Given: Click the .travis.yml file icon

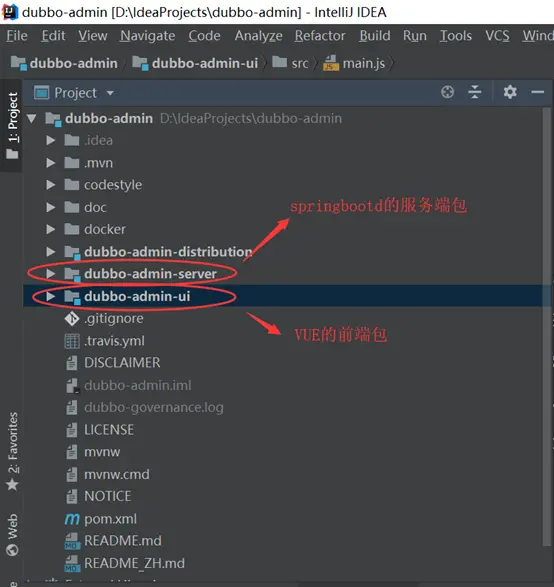Looking at the screenshot, I should pos(72,341).
